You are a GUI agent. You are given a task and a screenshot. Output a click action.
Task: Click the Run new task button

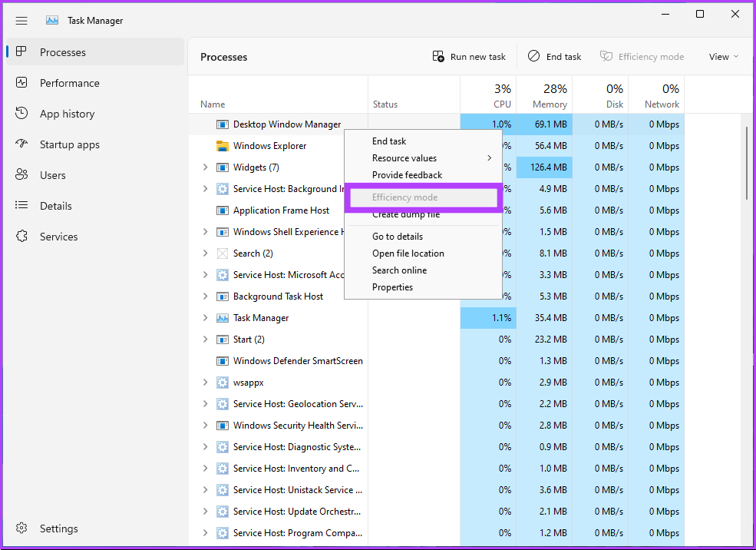tap(469, 56)
